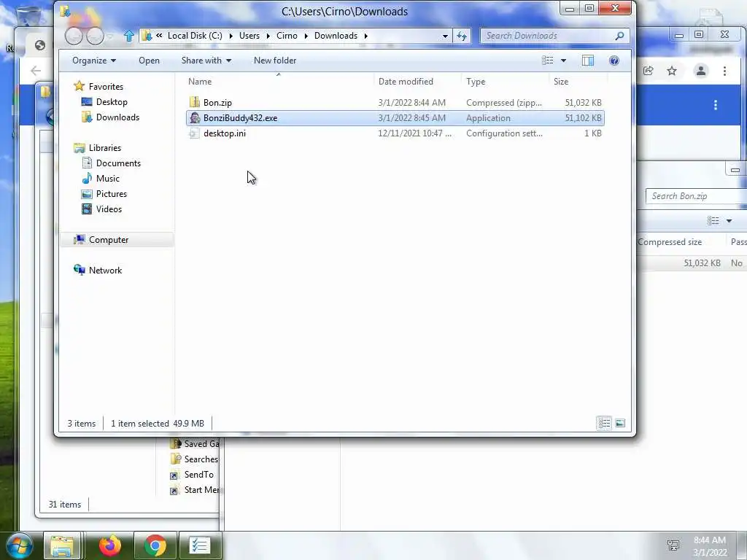Viewport: 747px width, 560px height.
Task: Click Open in the toolbar
Action: click(149, 61)
